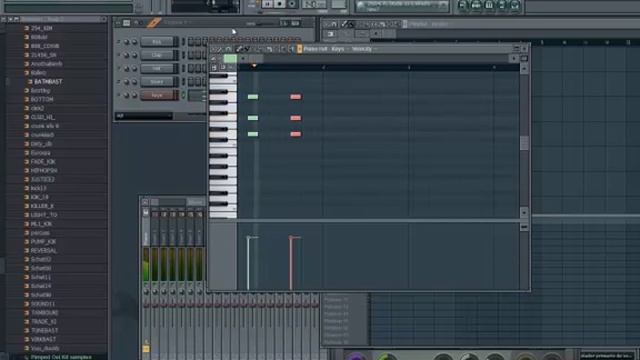Screen dimensions: 640x360
Task: Click the green color selector in piano roll
Action: click(230, 59)
